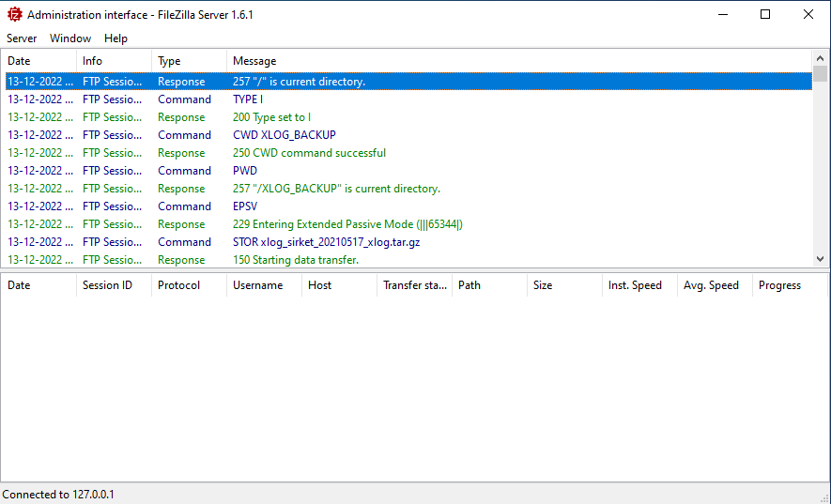Select the 'STOR xlog_sirket_20210517_xlog.tar.gz' row

[408, 242]
